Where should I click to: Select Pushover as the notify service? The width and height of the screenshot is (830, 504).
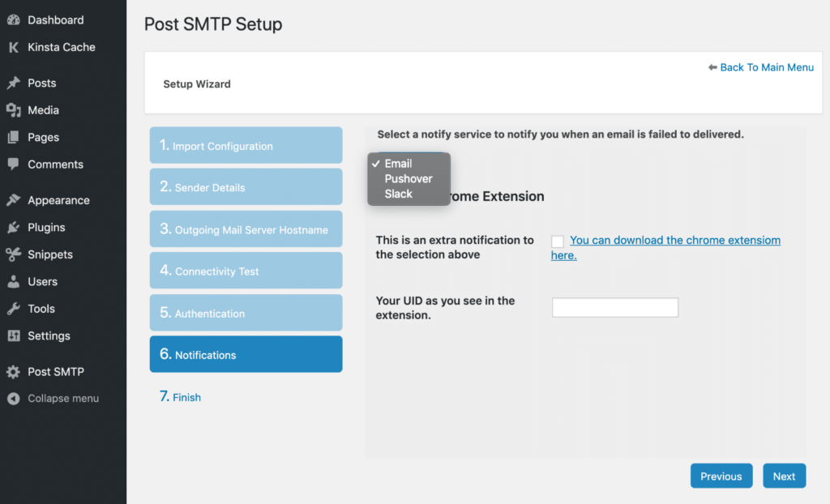(x=409, y=178)
